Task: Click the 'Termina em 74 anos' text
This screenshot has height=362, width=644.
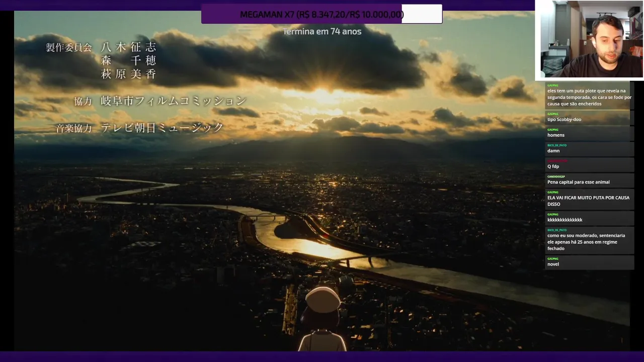Action: point(322,31)
